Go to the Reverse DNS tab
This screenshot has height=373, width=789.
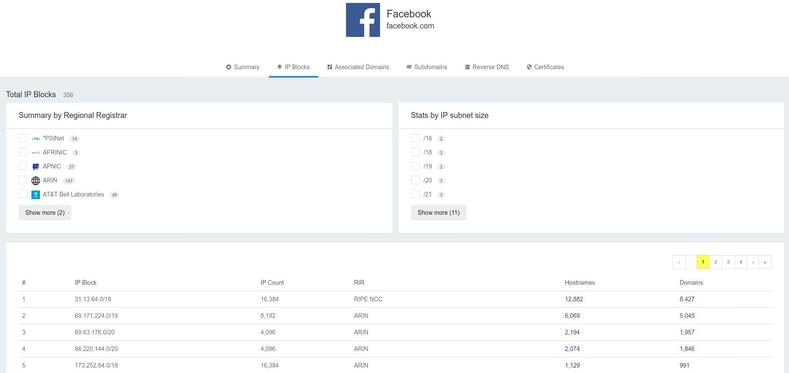(x=487, y=67)
